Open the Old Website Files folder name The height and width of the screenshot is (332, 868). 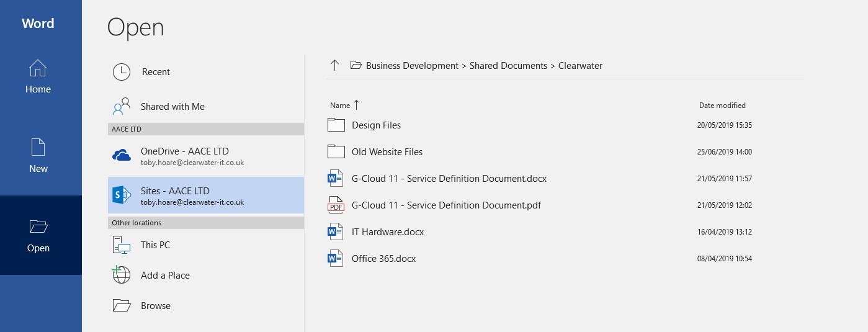tap(387, 152)
